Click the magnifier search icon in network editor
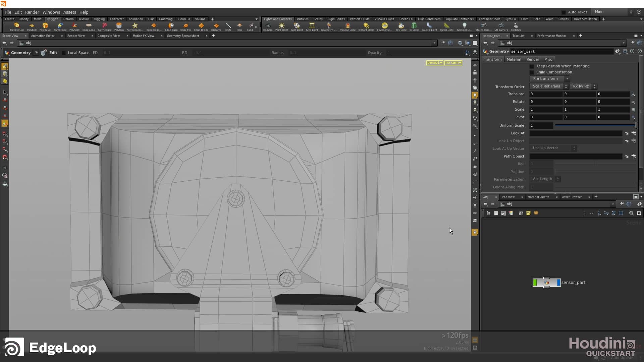The height and width of the screenshot is (362, 644). 631,213
